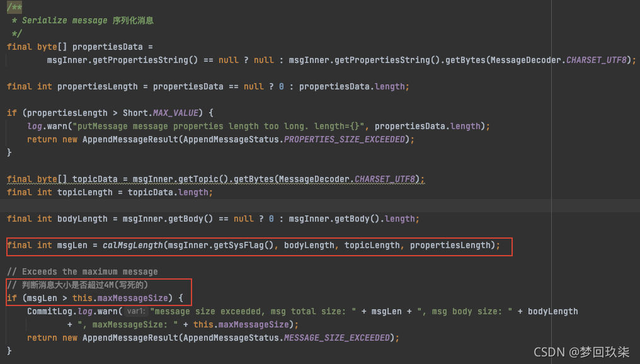Image resolution: width=640 pixels, height=364 pixels.
Task: Click the 'propertiesLength' declaration name
Action: tap(97, 86)
